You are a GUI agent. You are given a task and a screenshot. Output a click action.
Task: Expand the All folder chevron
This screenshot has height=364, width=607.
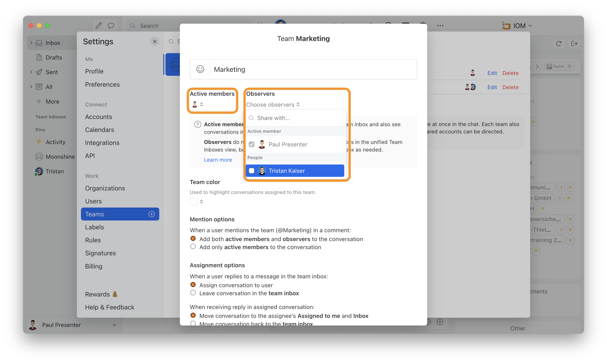[x=31, y=87]
